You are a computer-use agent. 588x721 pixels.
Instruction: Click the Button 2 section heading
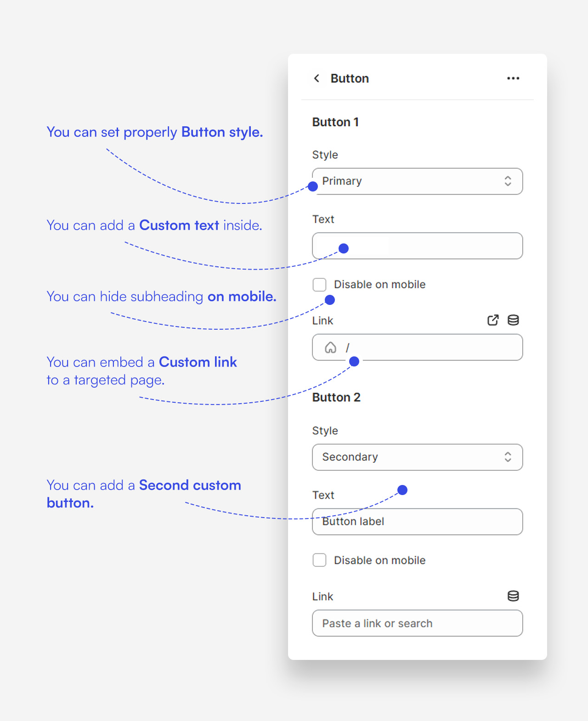[336, 397]
